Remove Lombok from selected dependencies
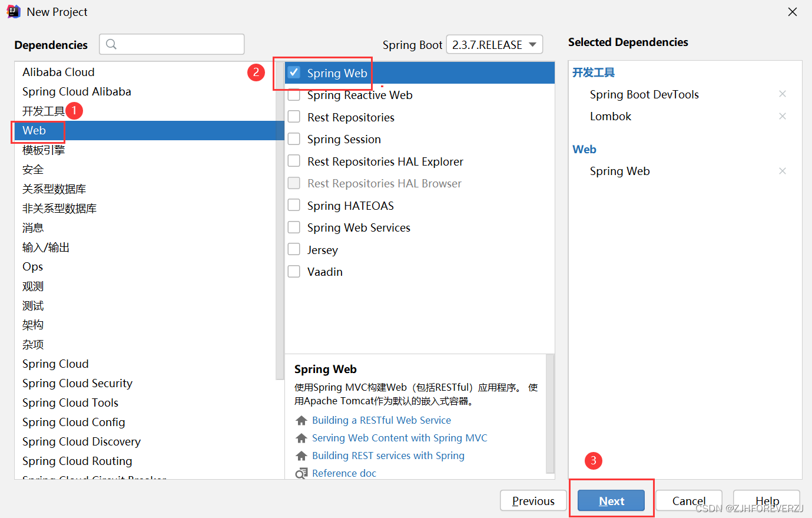812x518 pixels. (x=783, y=116)
